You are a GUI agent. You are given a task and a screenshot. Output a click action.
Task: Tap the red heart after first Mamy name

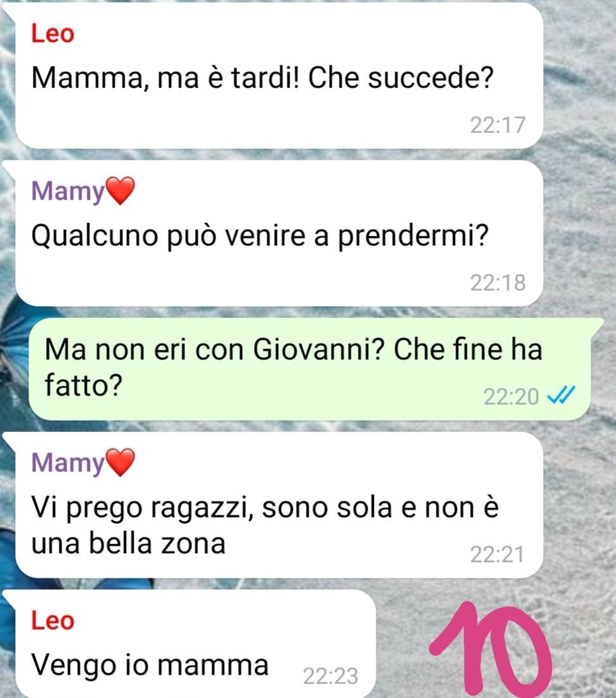point(120,191)
